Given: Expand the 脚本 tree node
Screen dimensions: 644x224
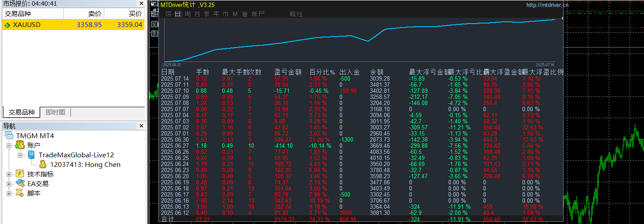Looking at the screenshot, I should point(9,193).
